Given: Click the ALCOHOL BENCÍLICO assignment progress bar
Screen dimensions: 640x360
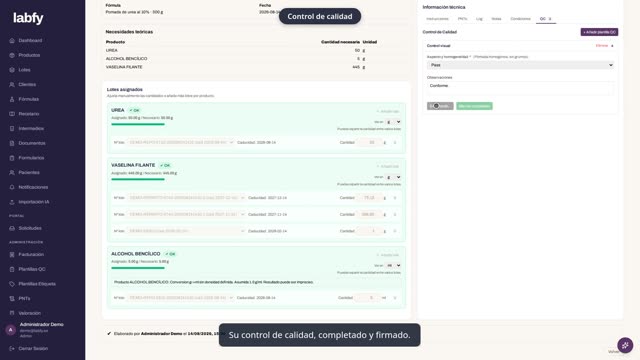Looking at the screenshot, I should 138,268.
